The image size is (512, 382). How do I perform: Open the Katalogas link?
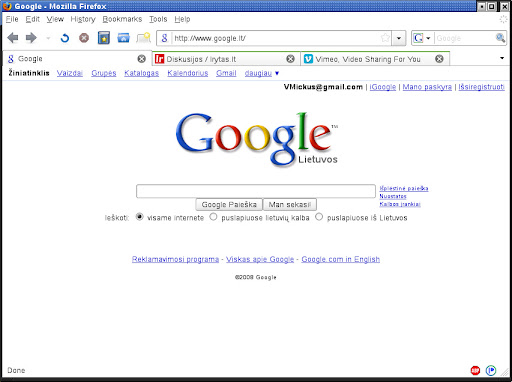141,73
